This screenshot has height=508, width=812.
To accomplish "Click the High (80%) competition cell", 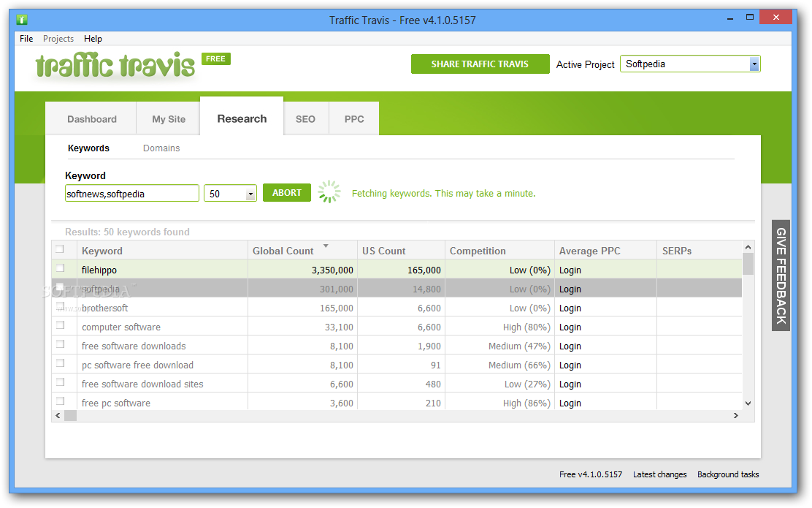I will point(499,327).
